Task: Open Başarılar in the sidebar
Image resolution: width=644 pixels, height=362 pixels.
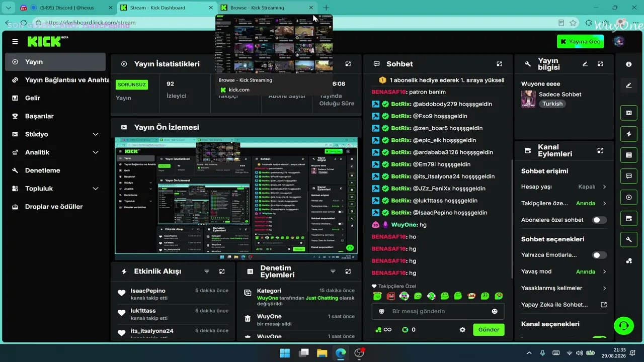Action: tap(55, 116)
